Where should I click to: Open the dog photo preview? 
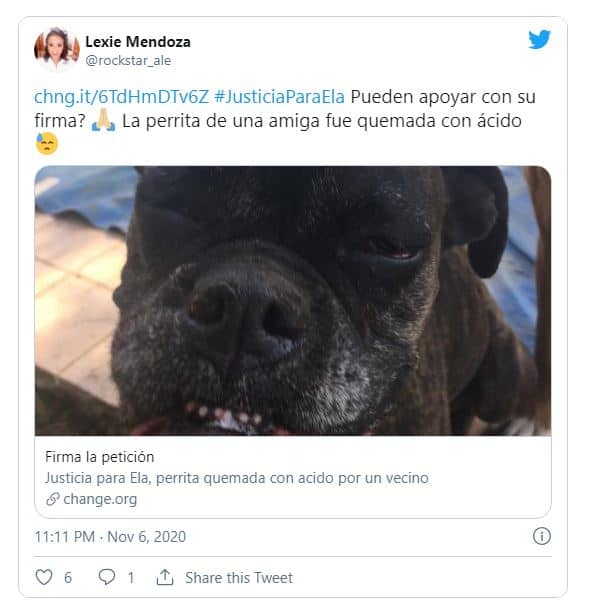coord(293,301)
